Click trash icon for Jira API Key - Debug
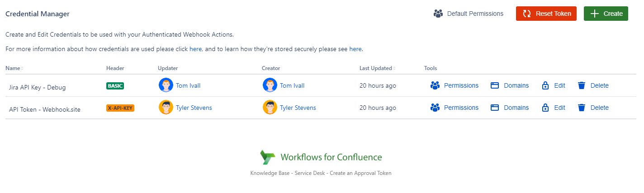The width and height of the screenshot is (644, 193). [x=582, y=85]
